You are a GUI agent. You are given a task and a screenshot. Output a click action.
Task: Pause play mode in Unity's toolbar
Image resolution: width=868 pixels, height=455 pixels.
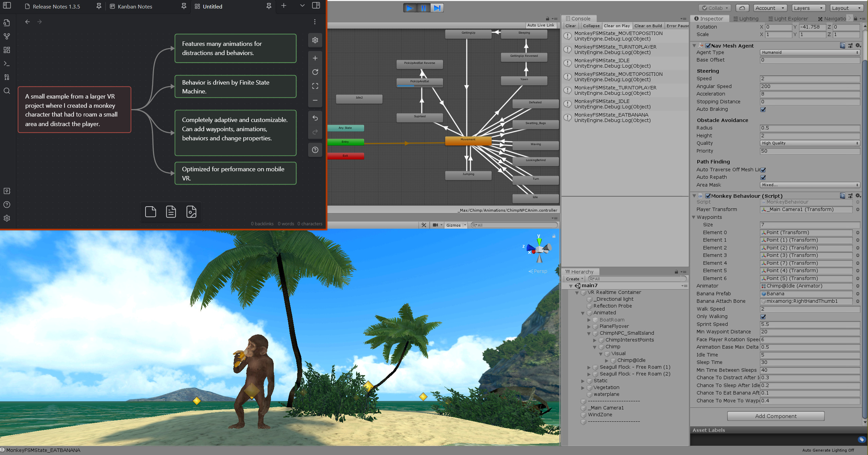click(x=423, y=8)
